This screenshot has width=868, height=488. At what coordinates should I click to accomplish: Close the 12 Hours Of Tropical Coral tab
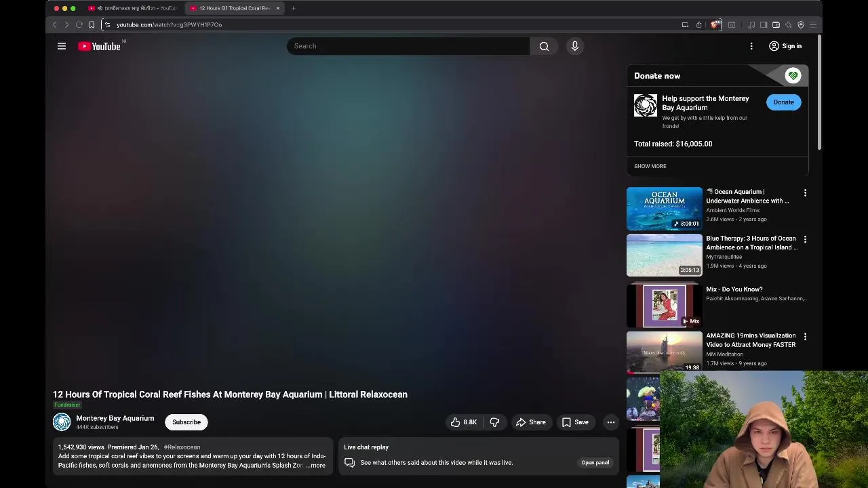click(277, 8)
